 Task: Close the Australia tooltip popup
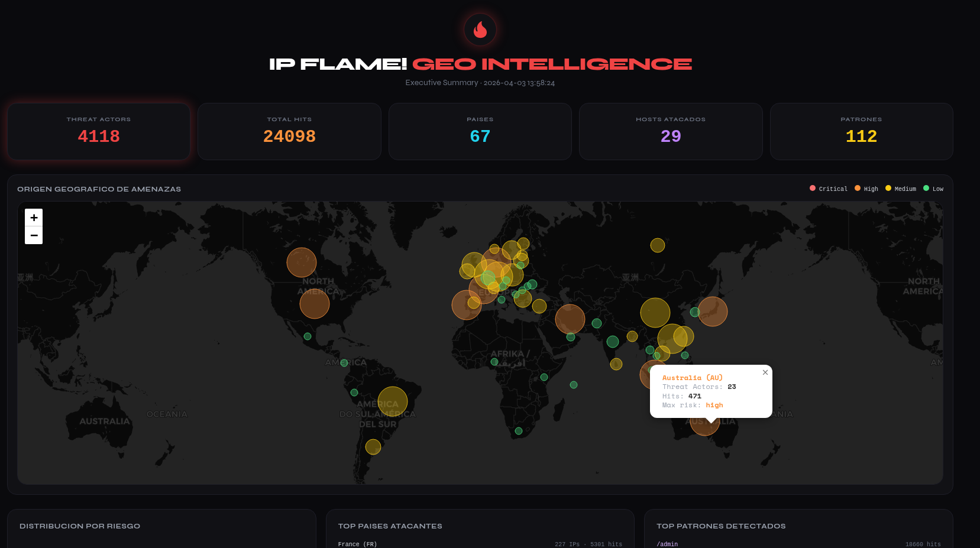click(765, 372)
